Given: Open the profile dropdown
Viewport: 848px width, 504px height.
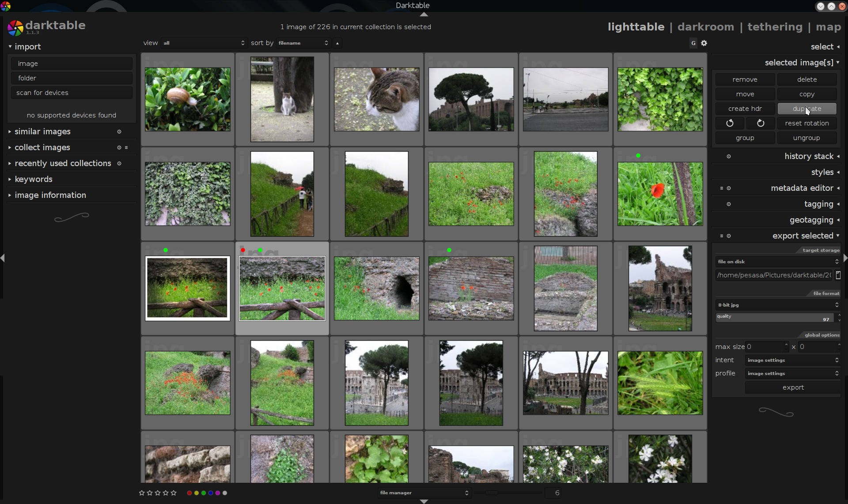Looking at the screenshot, I should coord(793,373).
